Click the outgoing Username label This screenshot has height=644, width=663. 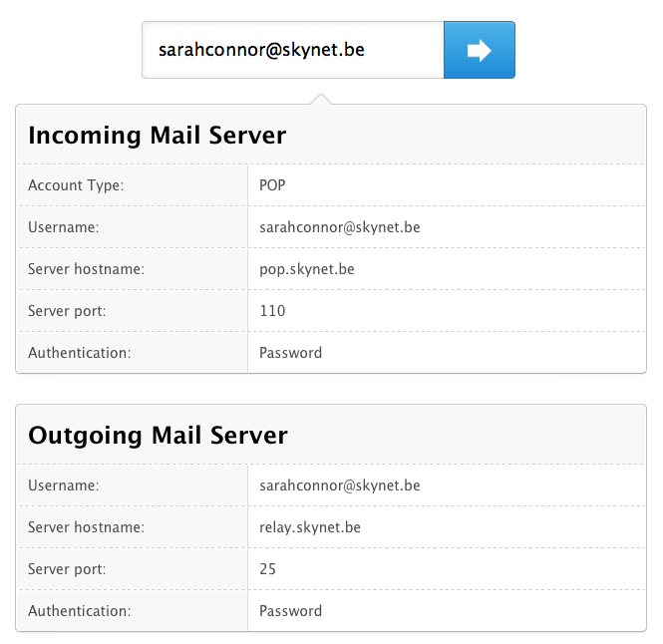pos(64,485)
